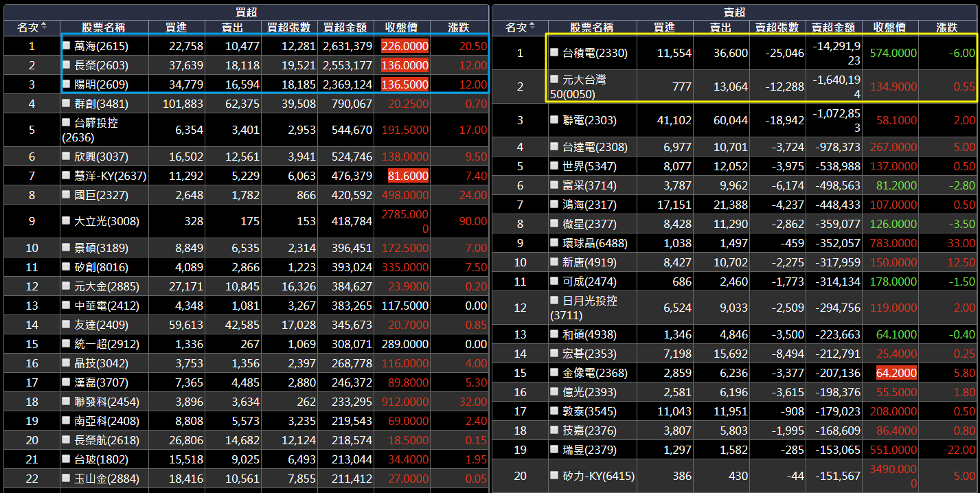Sort by 股票名稱 header in 賣超 table
Screen dimensions: 980x493
coord(592,27)
